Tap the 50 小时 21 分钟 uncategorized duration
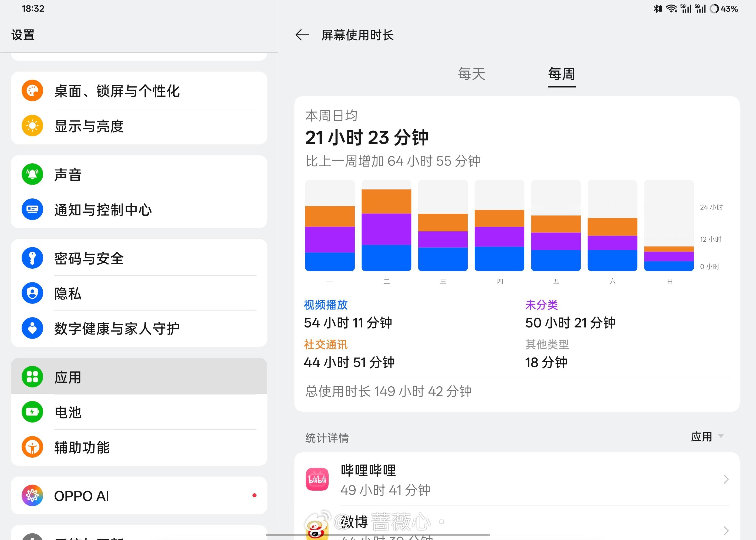The image size is (756, 540). [x=571, y=323]
